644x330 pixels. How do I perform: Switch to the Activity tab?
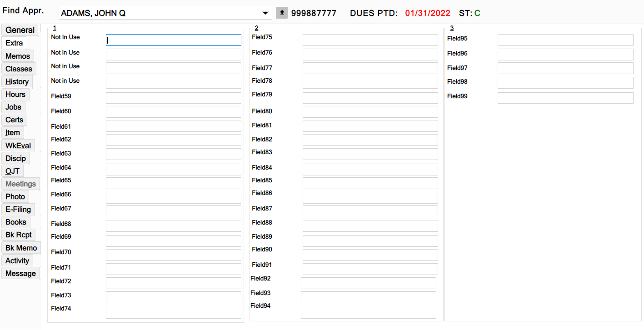click(x=17, y=261)
